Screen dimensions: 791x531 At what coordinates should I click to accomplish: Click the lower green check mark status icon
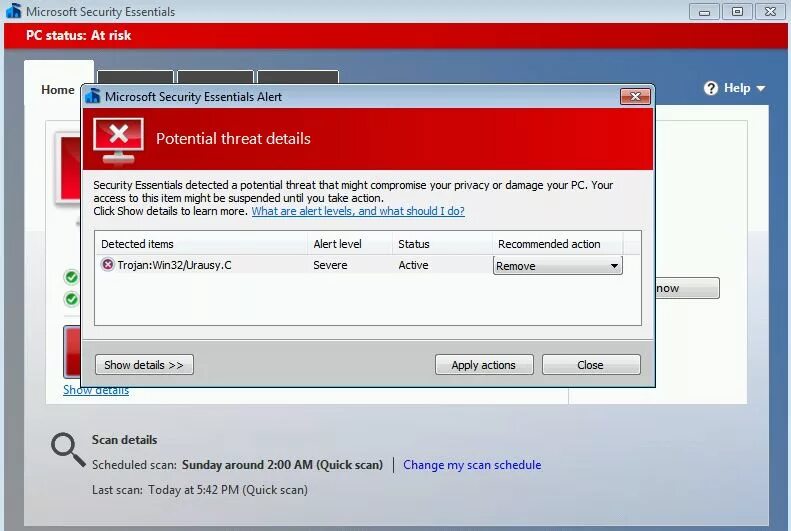coord(72,299)
